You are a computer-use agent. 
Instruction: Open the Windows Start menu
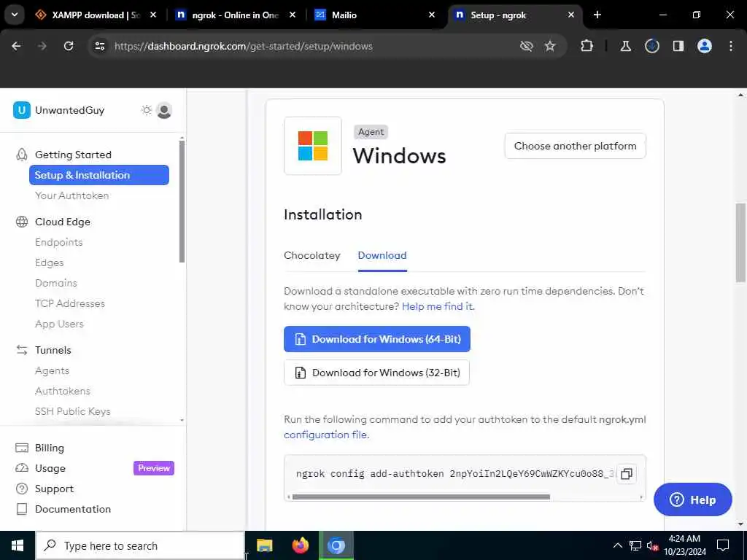18,545
